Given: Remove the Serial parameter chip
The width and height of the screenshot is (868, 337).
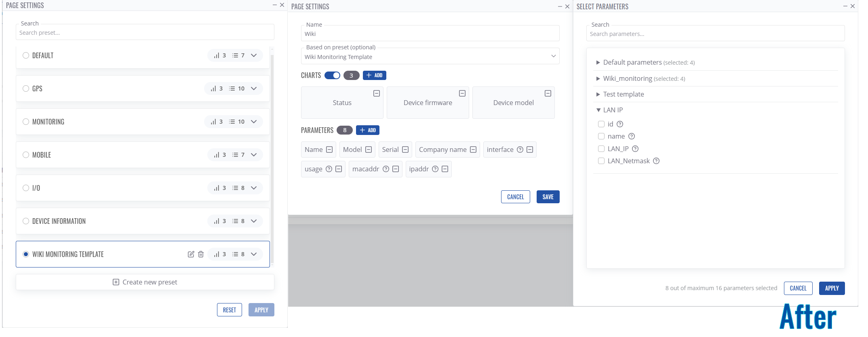Looking at the screenshot, I should [x=405, y=150].
